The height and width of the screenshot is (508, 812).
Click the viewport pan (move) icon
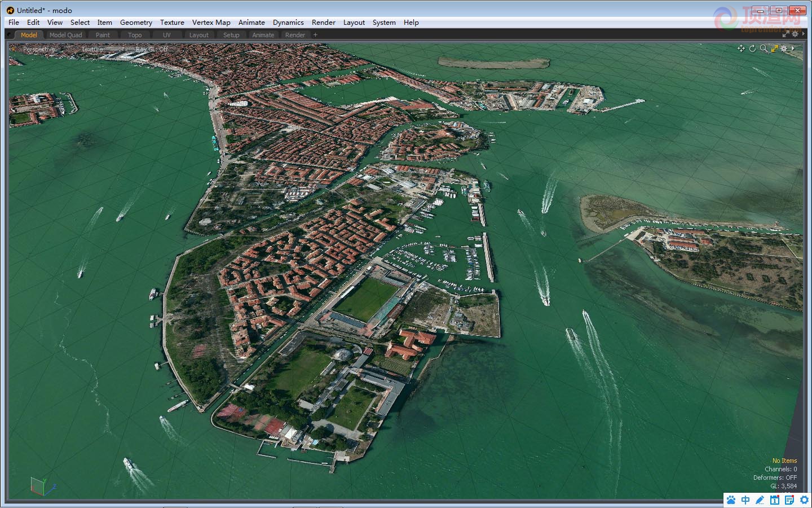click(x=741, y=49)
